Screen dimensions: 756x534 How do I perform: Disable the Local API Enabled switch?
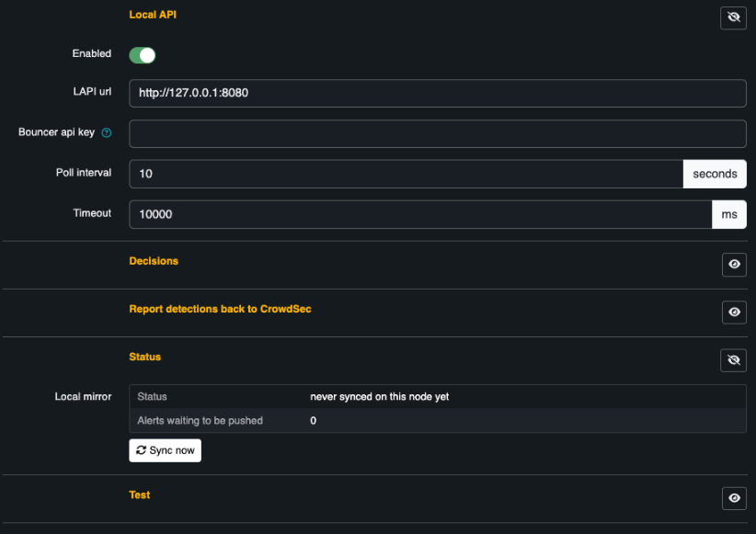pos(143,55)
